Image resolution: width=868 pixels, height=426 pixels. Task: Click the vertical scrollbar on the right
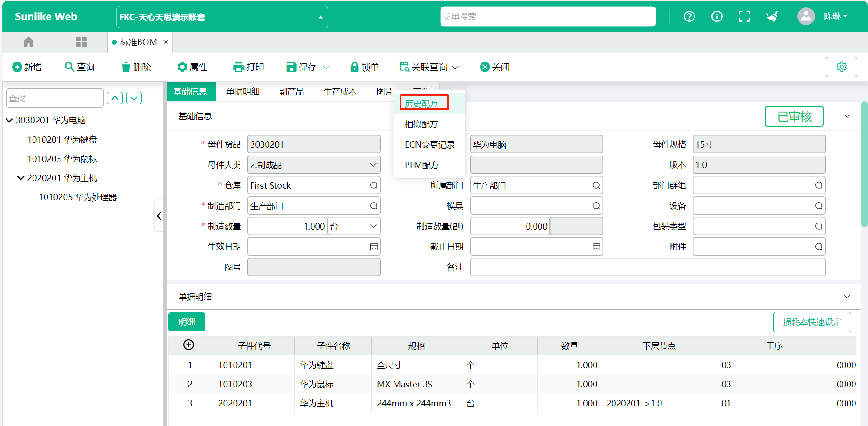864,164
